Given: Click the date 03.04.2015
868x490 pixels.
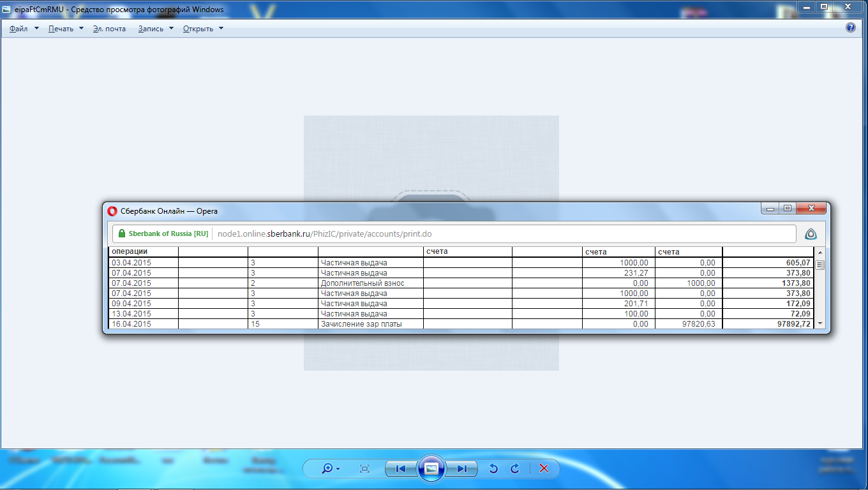Looking at the screenshot, I should tap(131, 263).
